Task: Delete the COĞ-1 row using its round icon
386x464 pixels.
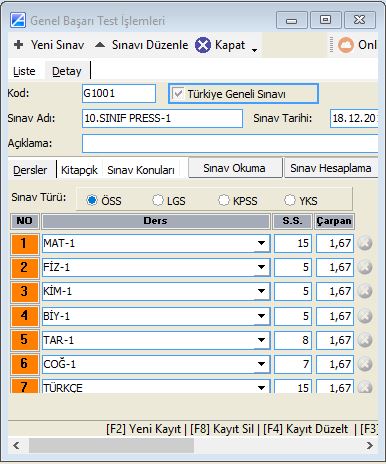Action: [x=365, y=364]
